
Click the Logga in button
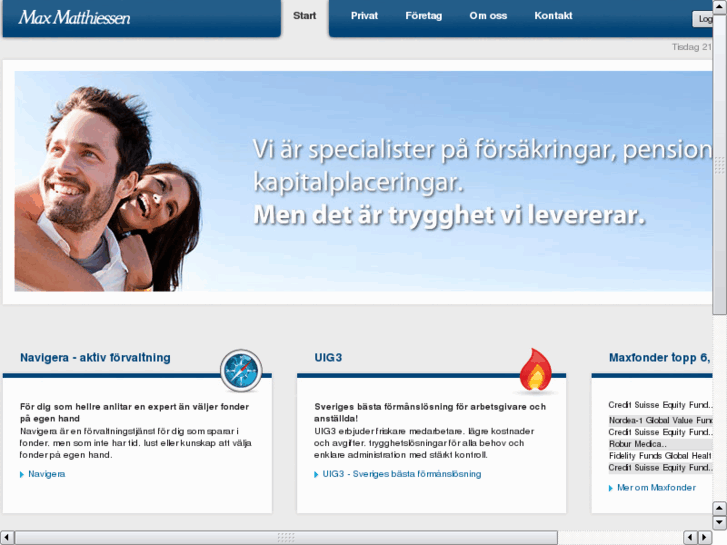coord(703,19)
